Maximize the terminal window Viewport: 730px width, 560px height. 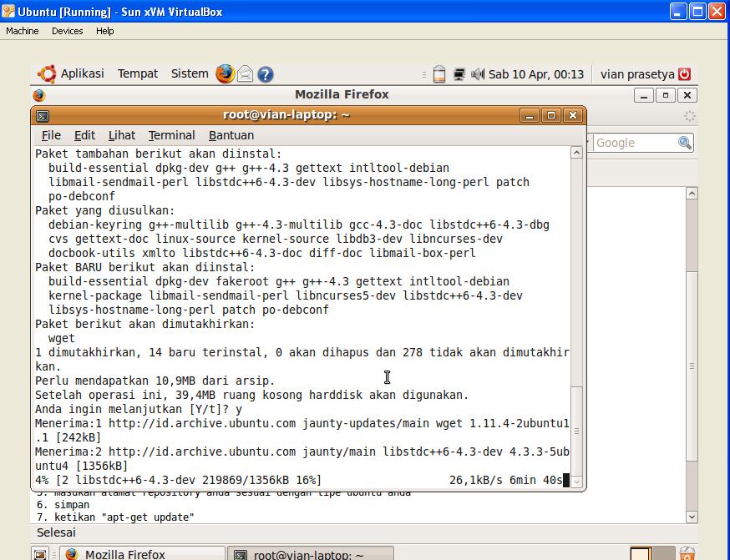tap(551, 115)
